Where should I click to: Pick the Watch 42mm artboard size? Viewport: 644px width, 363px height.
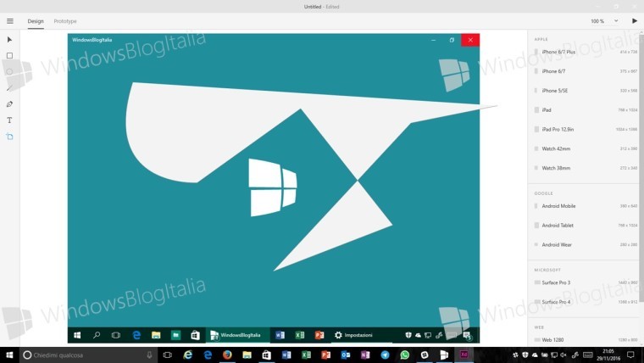(x=586, y=148)
